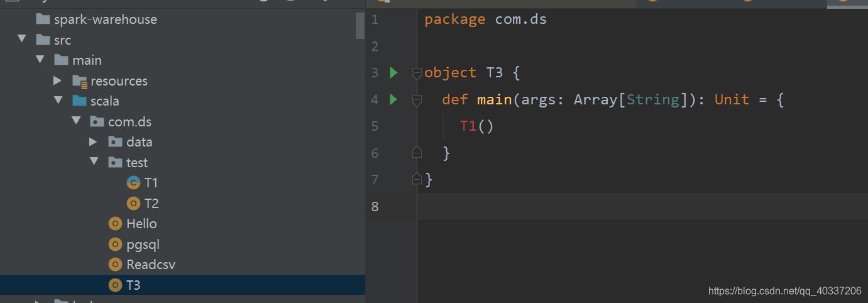Place cursor on empty line 8
This screenshot has width=868, height=303.
tap(642, 206)
